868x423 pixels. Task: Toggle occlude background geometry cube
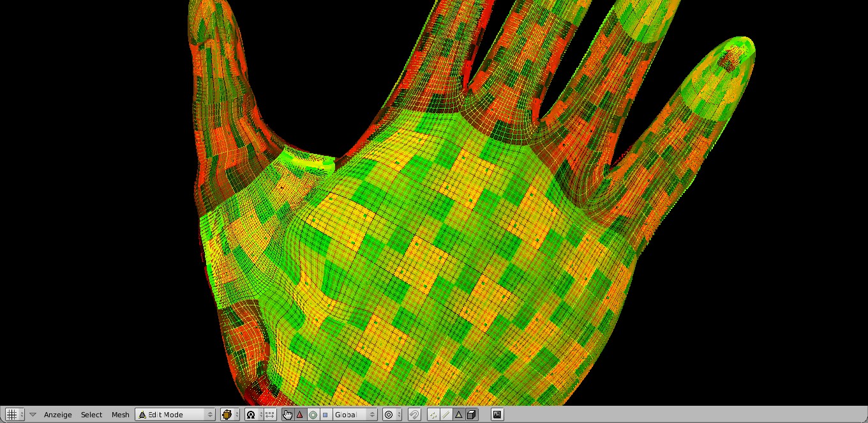471,415
